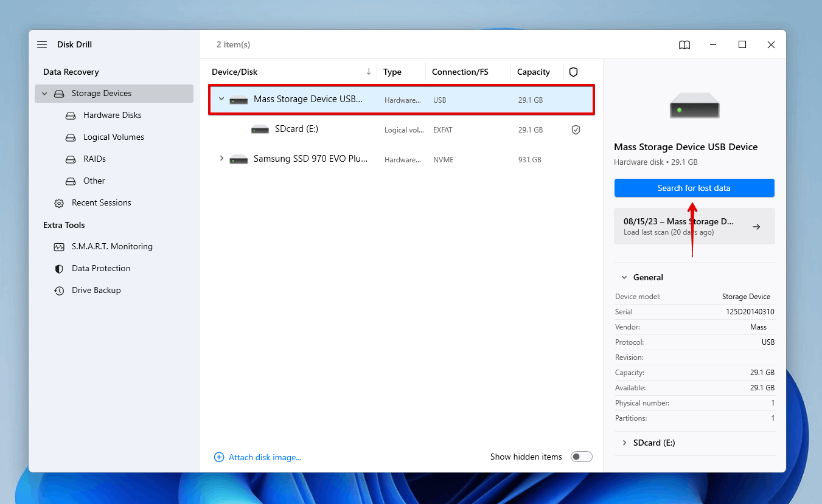This screenshot has width=822, height=504.
Task: Click the 2 item(s) counter text
Action: coord(234,44)
